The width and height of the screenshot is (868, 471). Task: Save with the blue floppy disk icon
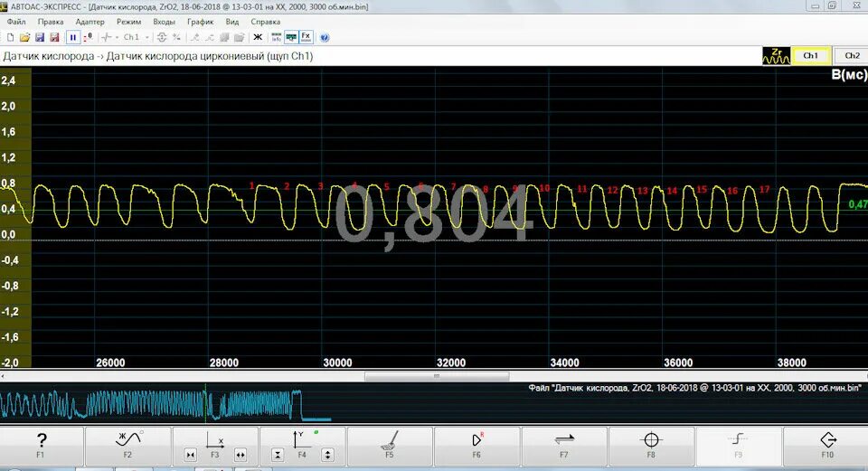click(39, 37)
